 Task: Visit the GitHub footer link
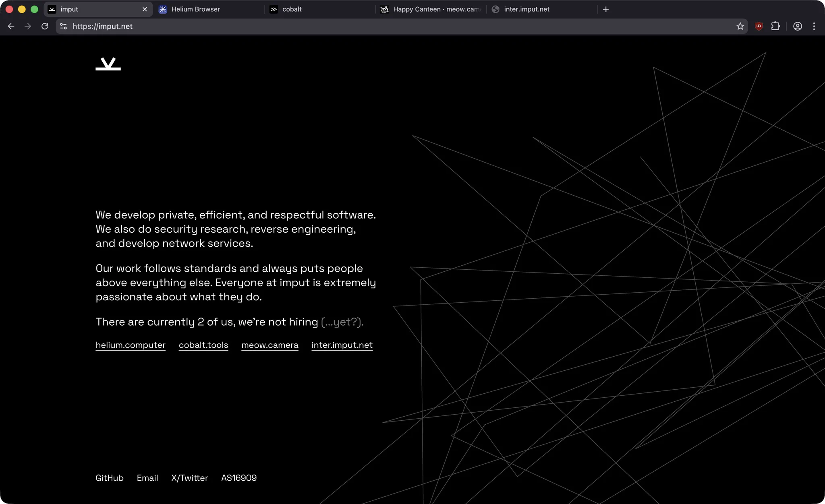tap(110, 478)
